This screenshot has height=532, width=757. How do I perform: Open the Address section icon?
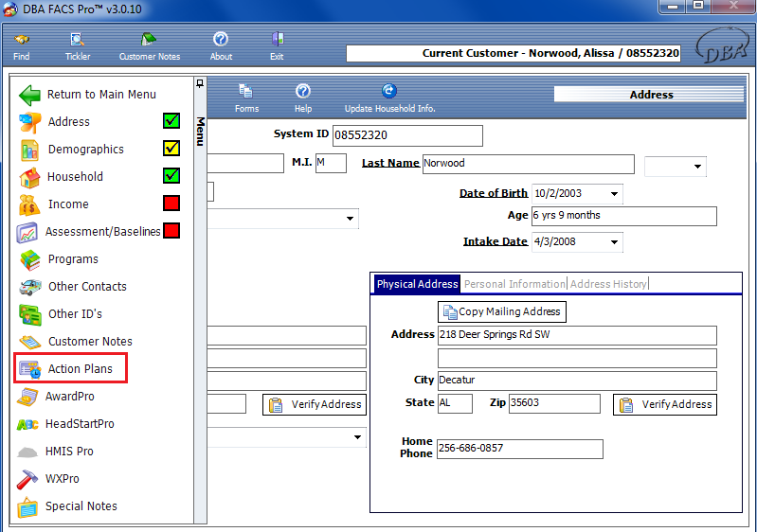(x=29, y=122)
